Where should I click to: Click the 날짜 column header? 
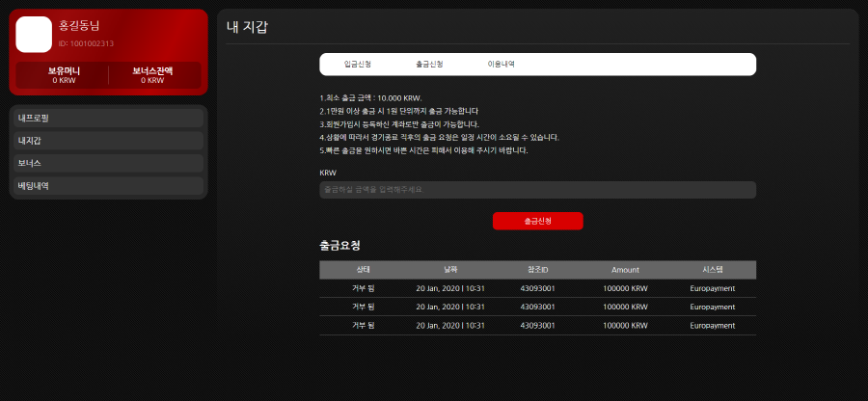[x=450, y=270]
